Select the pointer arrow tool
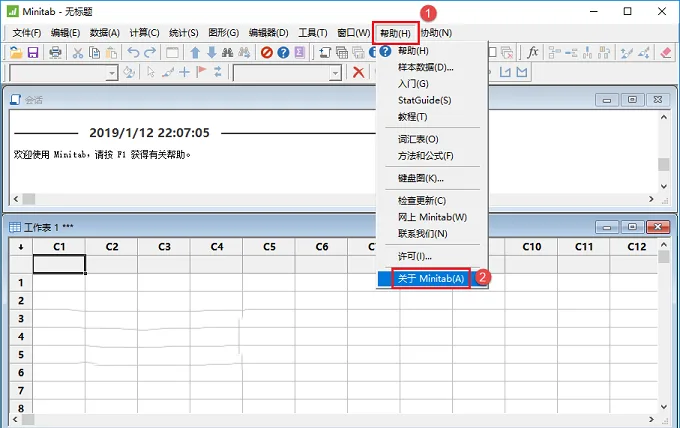Viewport: 680px width, 428px height. coord(151,72)
